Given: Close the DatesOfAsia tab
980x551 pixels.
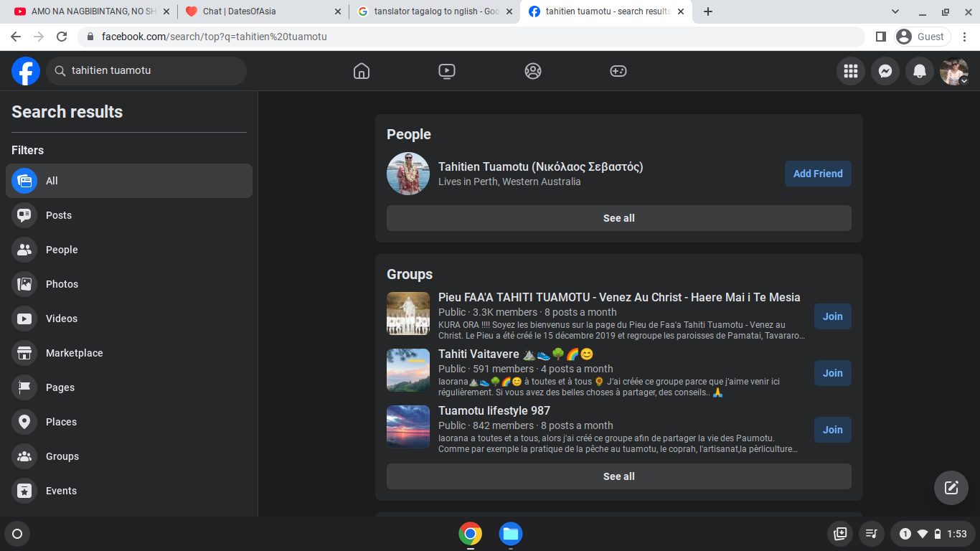Looking at the screenshot, I should (x=338, y=11).
